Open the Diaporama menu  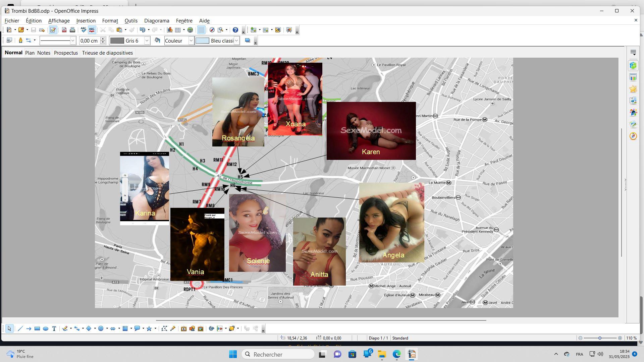point(157,21)
